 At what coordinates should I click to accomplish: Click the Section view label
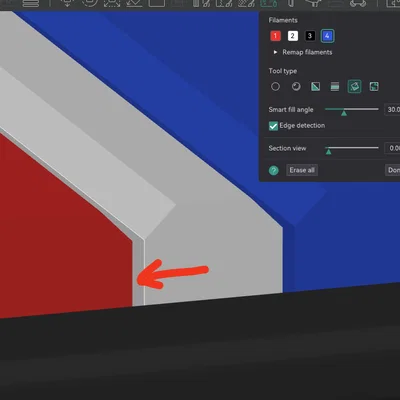(287, 148)
